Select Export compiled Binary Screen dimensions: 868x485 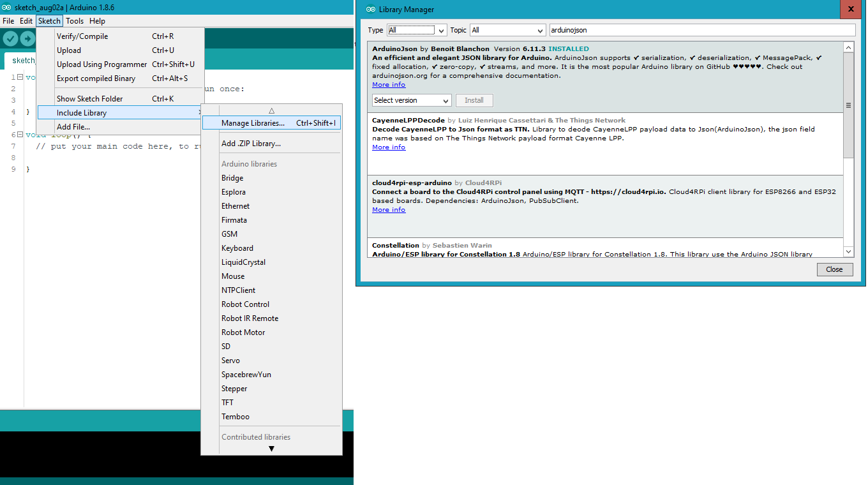(x=120, y=78)
